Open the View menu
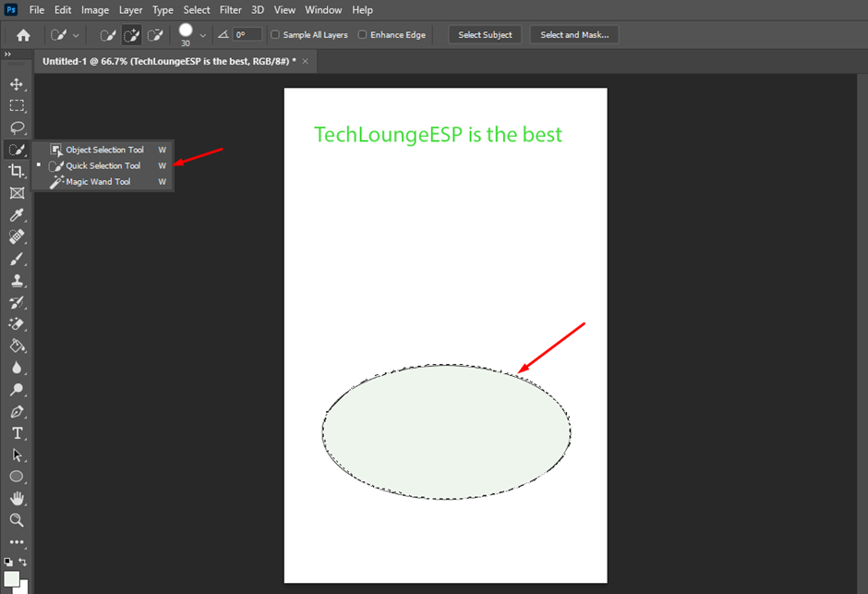The width and height of the screenshot is (868, 594). pyautogui.click(x=284, y=10)
